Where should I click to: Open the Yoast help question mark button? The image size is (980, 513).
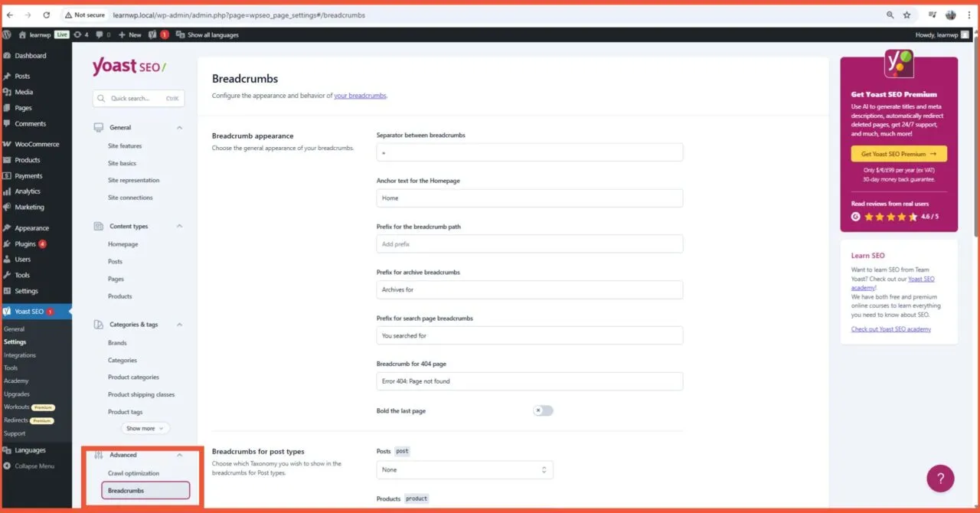[x=940, y=478]
